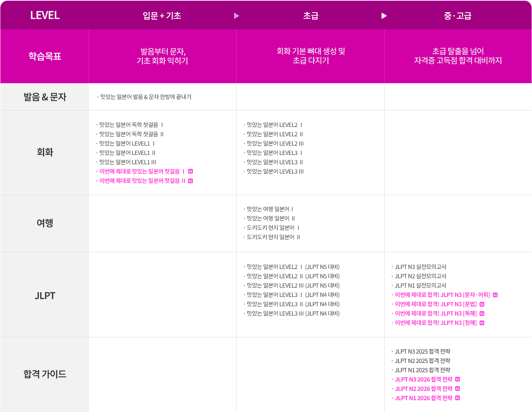This screenshot has width=532, height=412.
Task: Open 맛있는 일본어 LEVEL3 II (JLPT N4 대비)
Action: click(292, 304)
